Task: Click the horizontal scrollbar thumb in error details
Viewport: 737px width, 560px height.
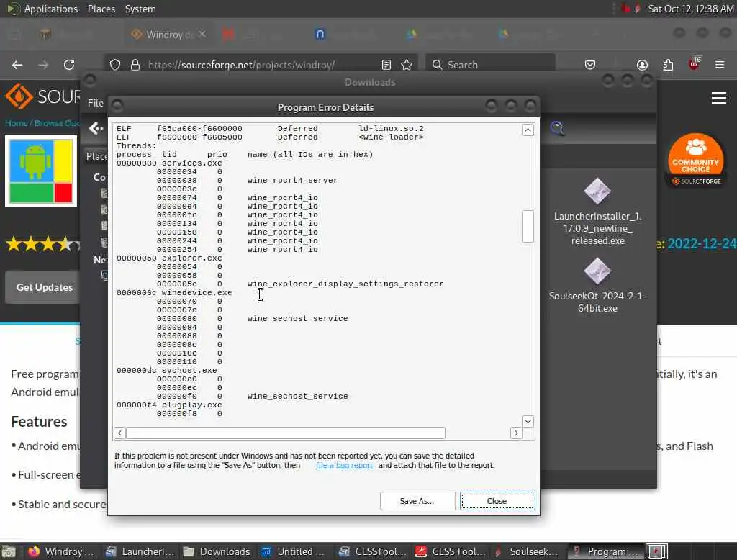Action: pyautogui.click(x=285, y=433)
